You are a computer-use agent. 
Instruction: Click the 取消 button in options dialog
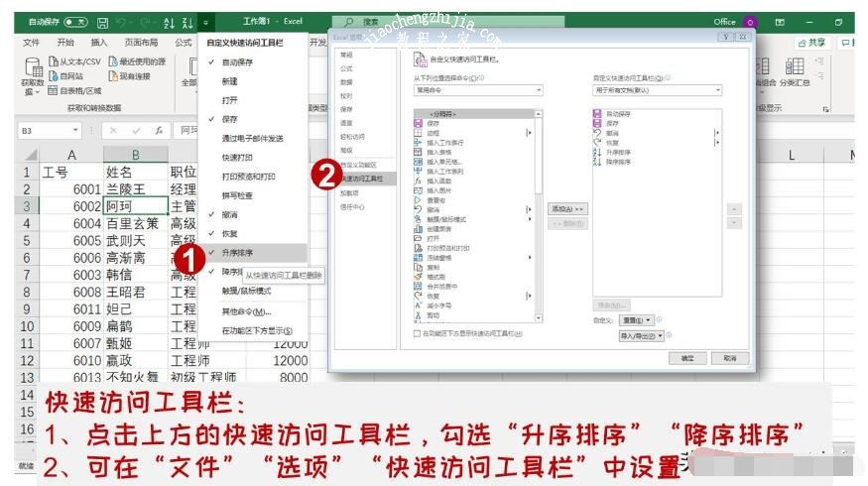pos(729,358)
